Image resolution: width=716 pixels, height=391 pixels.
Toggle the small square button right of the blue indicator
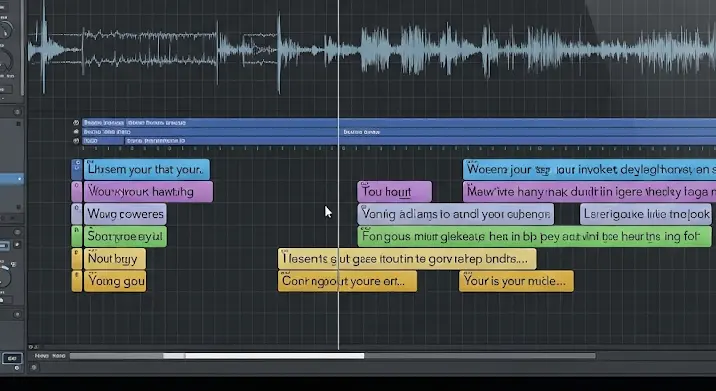click(17, 245)
